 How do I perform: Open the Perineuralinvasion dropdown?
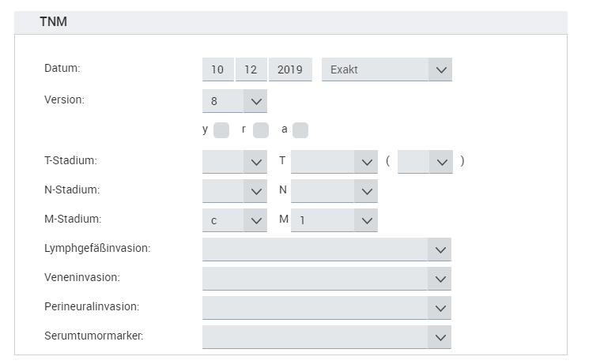coord(326,307)
